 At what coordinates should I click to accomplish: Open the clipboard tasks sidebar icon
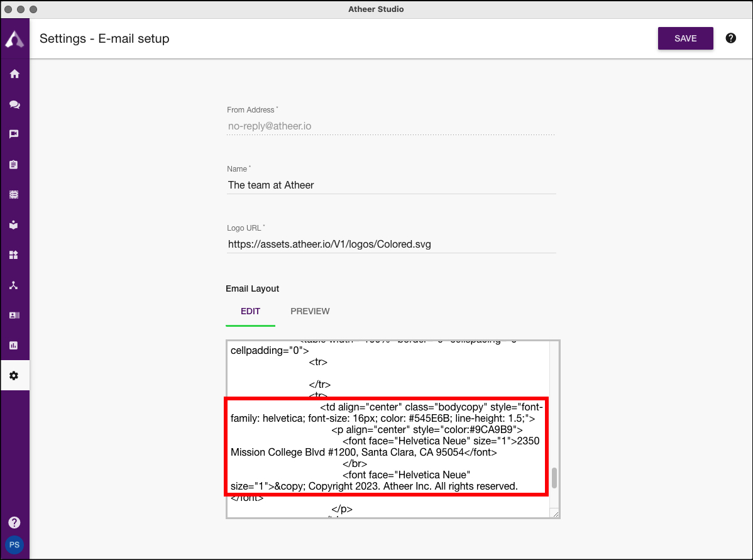coord(14,165)
